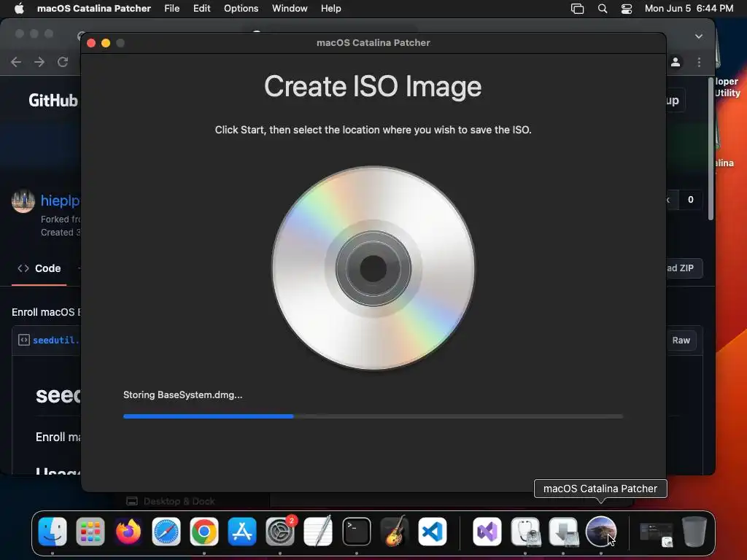Close the Catalina Patcher window

tap(91, 43)
